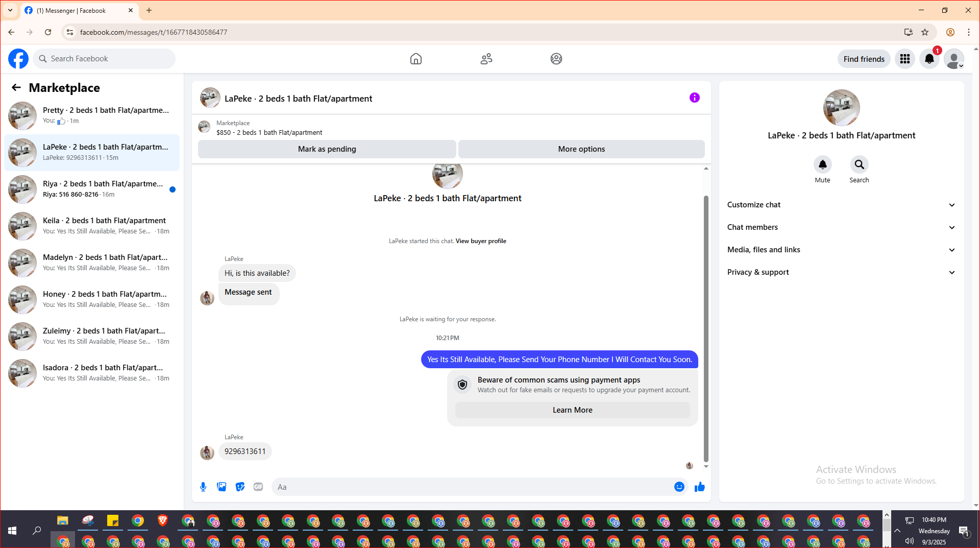The image size is (980, 548).
Task: Open the emoji picker in message box
Action: tap(679, 487)
